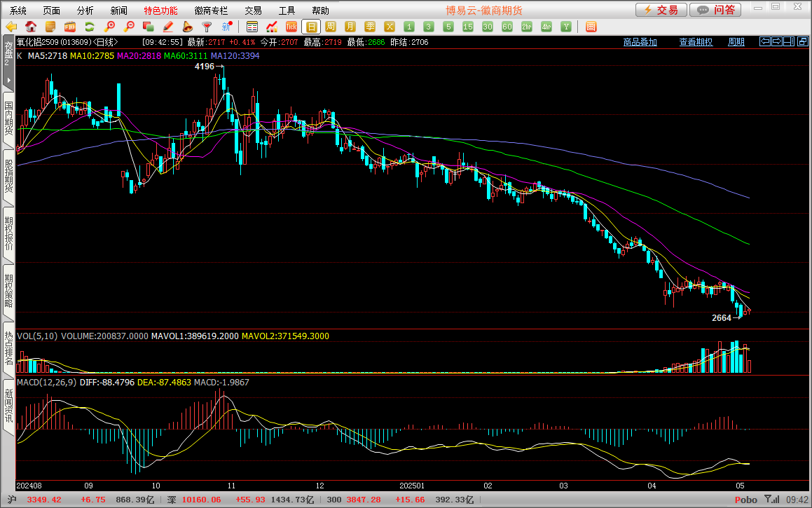Select the 期权报价 sidebar tab
The width and height of the screenshot is (812, 508).
coord(9,234)
